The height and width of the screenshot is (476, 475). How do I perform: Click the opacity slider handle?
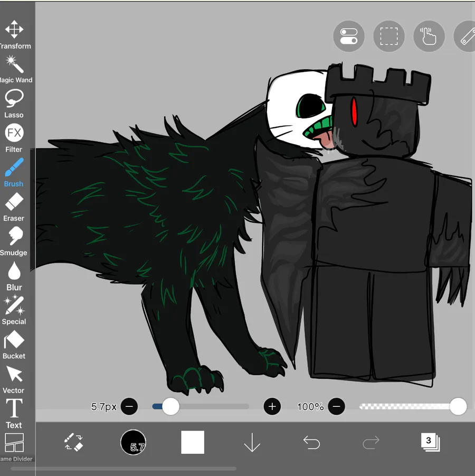coord(458,406)
